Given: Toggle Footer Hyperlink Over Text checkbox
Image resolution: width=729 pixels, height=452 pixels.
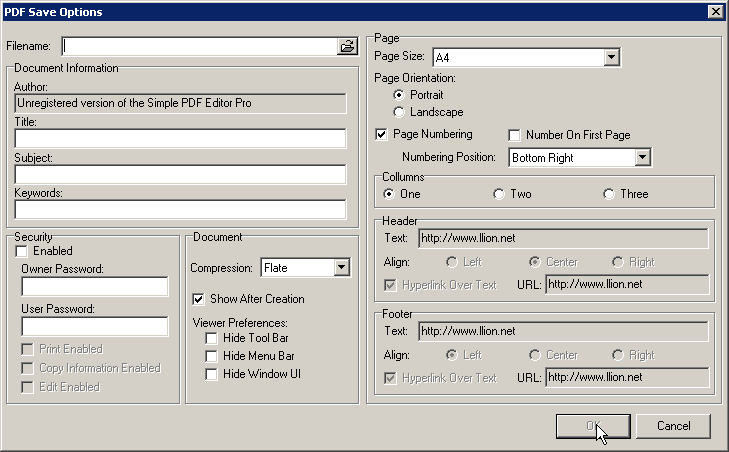Looking at the screenshot, I should (390, 378).
